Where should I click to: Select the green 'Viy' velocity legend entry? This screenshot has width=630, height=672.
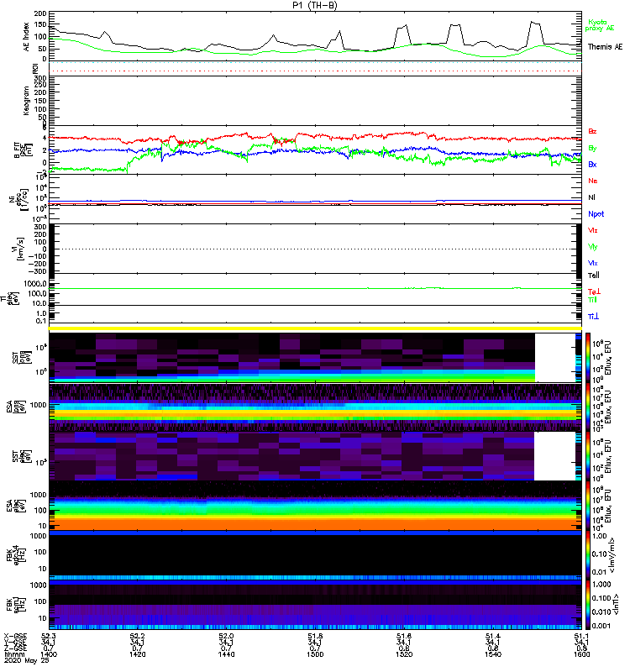point(592,247)
